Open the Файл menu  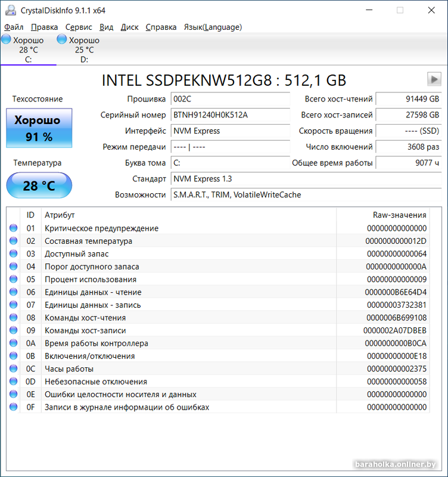(x=14, y=27)
